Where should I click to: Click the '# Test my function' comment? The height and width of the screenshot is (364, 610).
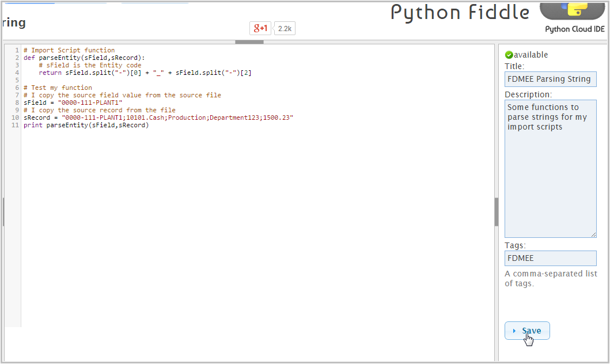(58, 88)
